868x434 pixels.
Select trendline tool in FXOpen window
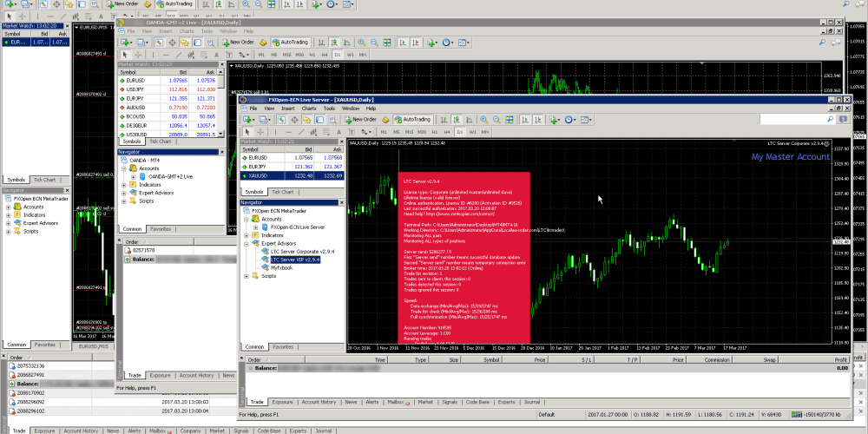(301, 132)
